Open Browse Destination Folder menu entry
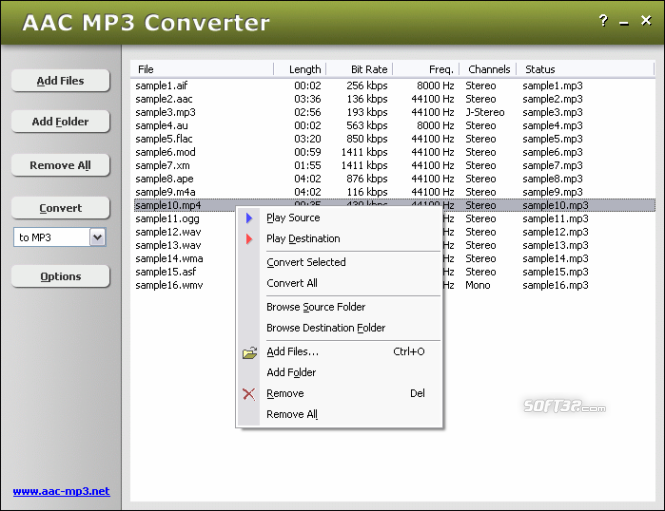The height and width of the screenshot is (511, 665). 326,328
